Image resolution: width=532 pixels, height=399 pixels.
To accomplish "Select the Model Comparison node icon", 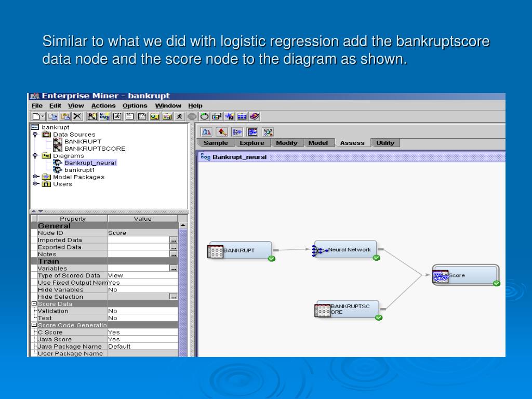I will pos(237,132).
